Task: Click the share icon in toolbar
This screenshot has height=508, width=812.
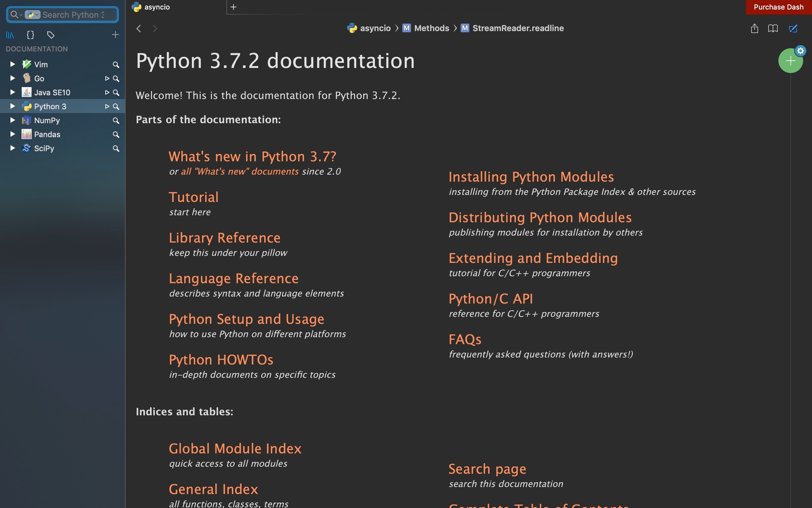Action: point(754,28)
